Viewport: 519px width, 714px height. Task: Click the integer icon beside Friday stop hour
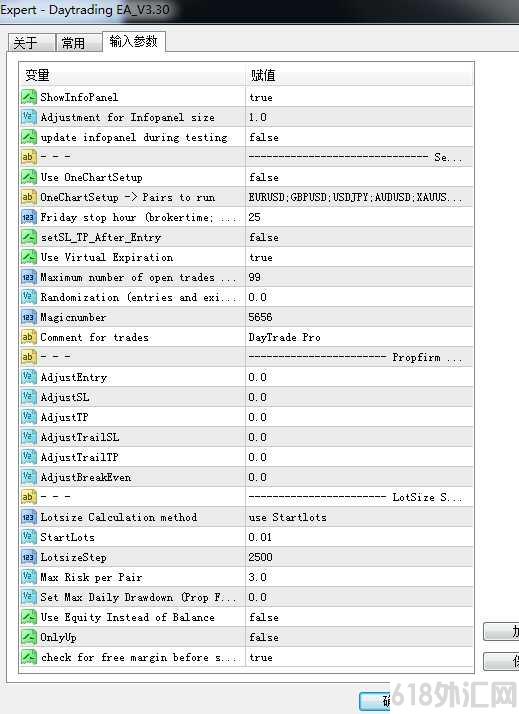click(29, 217)
